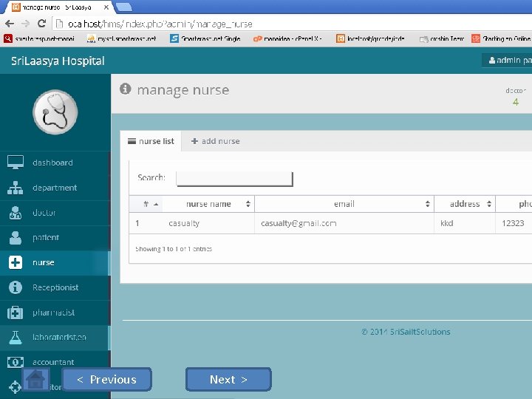Open the cPanel X bookmark
This screenshot has width=532, height=399.
tap(287, 38)
